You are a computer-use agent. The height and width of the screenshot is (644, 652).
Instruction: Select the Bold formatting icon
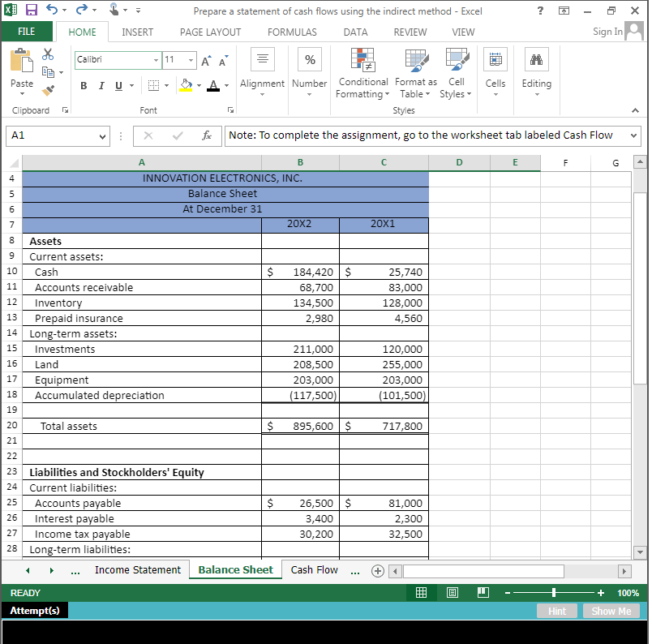[84, 85]
